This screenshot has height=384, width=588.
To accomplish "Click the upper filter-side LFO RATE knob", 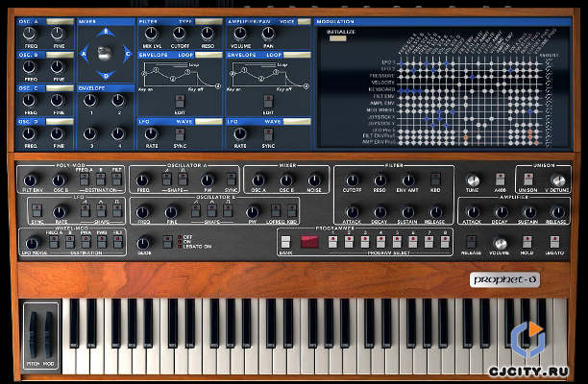I will pyautogui.click(x=151, y=134).
